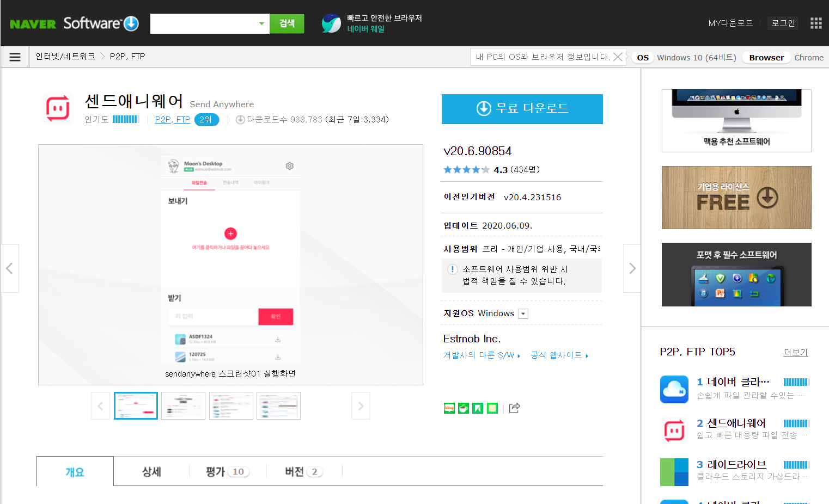
Task: Click the OS label badge
Action: click(643, 58)
